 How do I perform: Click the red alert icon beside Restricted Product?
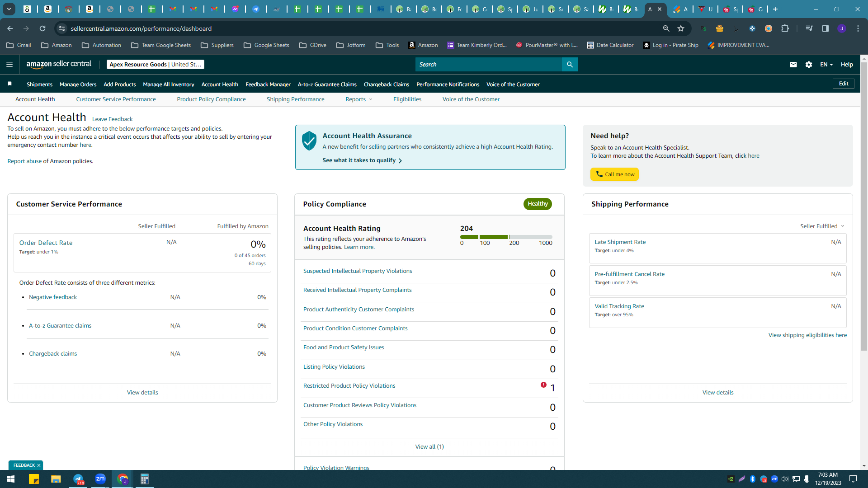pos(543,385)
